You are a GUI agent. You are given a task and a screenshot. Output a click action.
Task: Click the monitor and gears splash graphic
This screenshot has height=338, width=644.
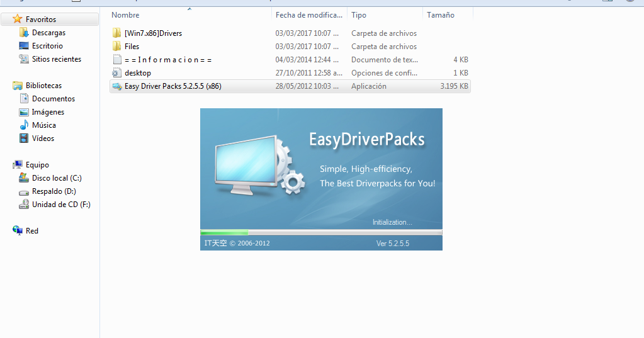(x=259, y=166)
